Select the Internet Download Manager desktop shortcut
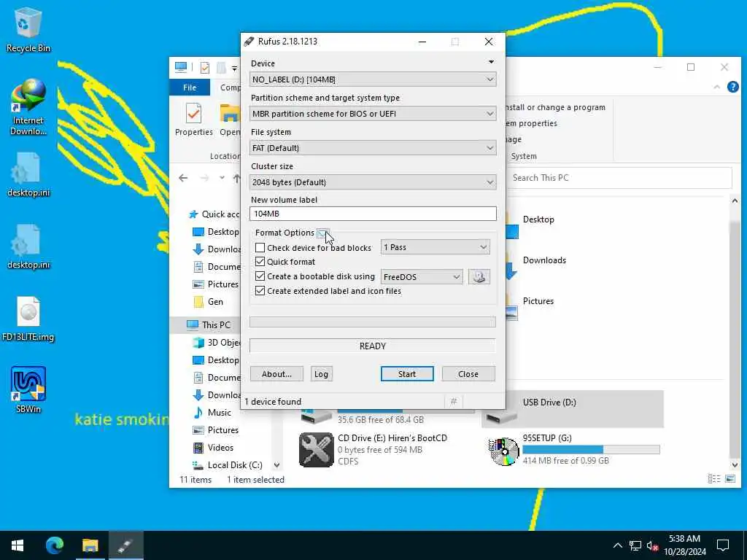This screenshot has width=747, height=560. click(x=28, y=107)
